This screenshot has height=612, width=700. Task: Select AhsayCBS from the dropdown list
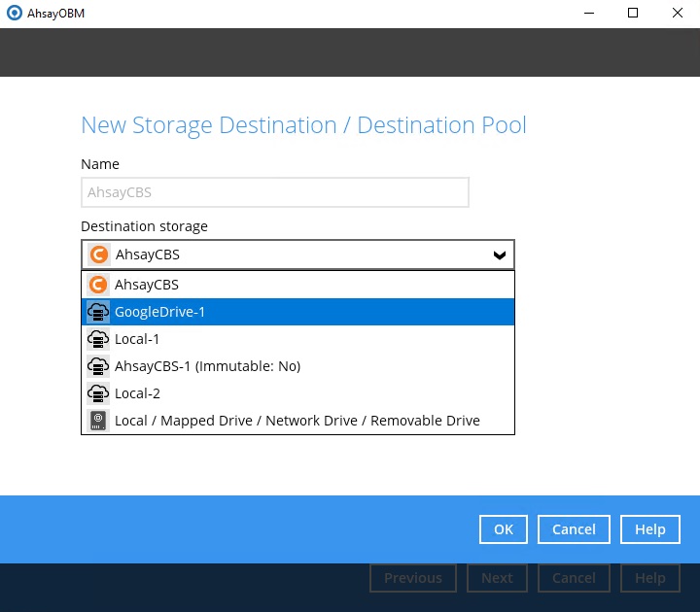point(297,285)
